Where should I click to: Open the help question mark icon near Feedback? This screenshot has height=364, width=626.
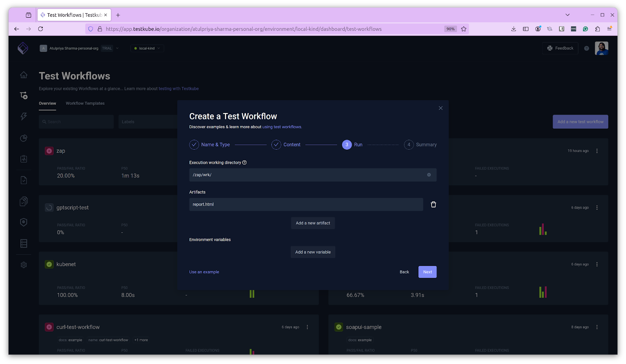(586, 48)
